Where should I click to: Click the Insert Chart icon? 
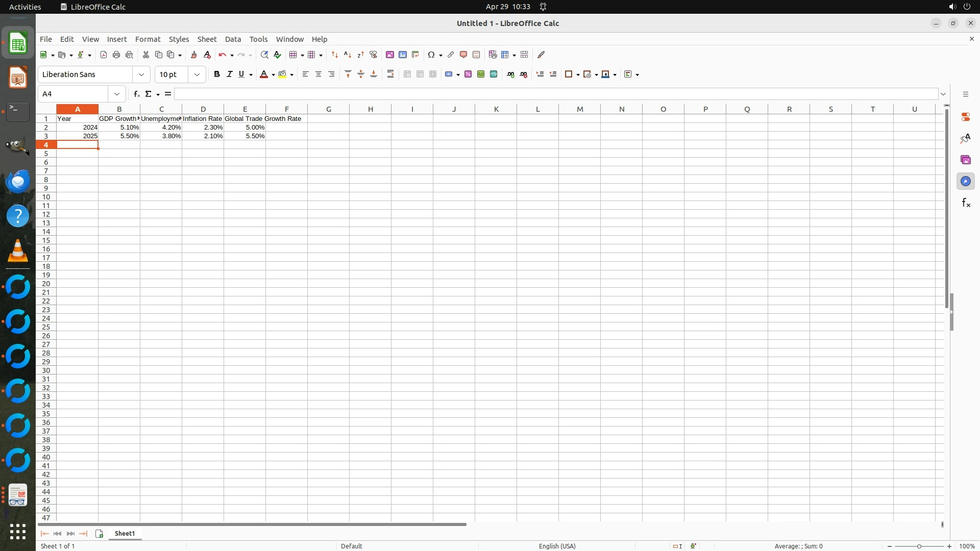point(403,55)
